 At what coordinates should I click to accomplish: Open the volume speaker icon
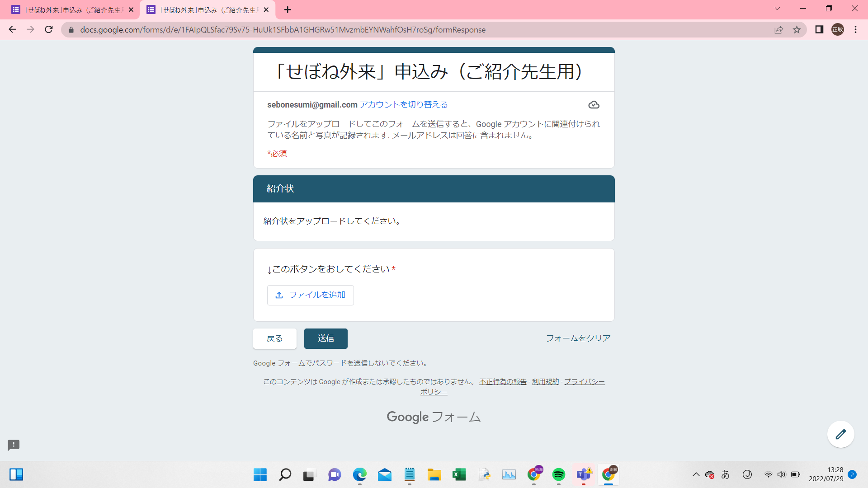[x=781, y=474]
